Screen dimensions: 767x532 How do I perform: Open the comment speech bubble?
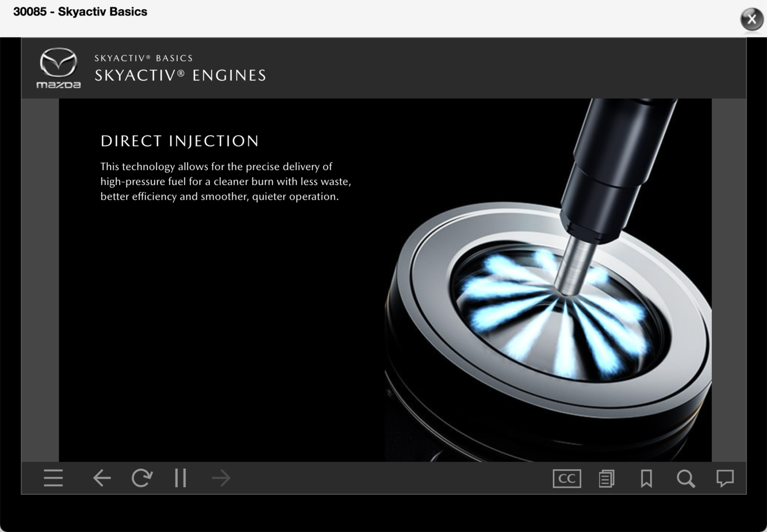point(725,478)
